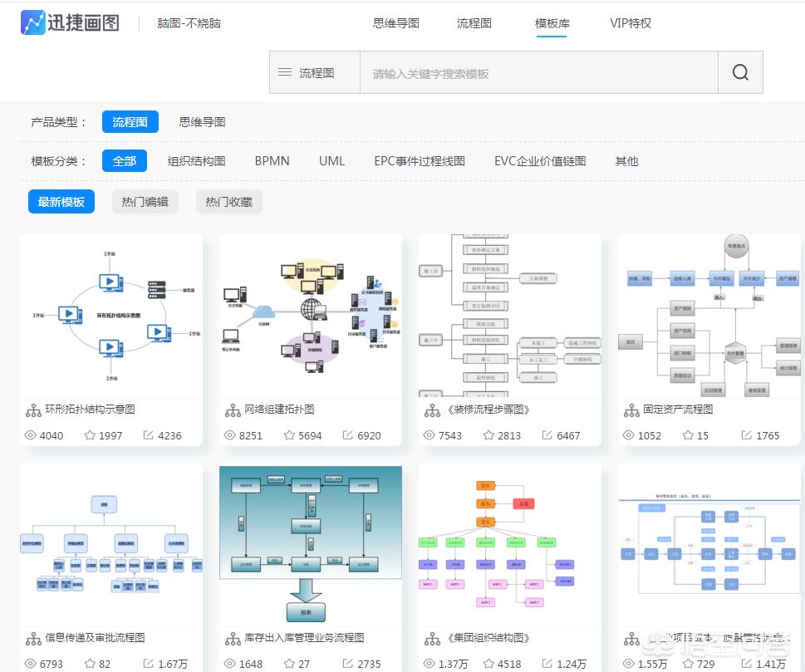Click the search magnifier icon
The width and height of the screenshot is (805, 672).
coord(739,72)
